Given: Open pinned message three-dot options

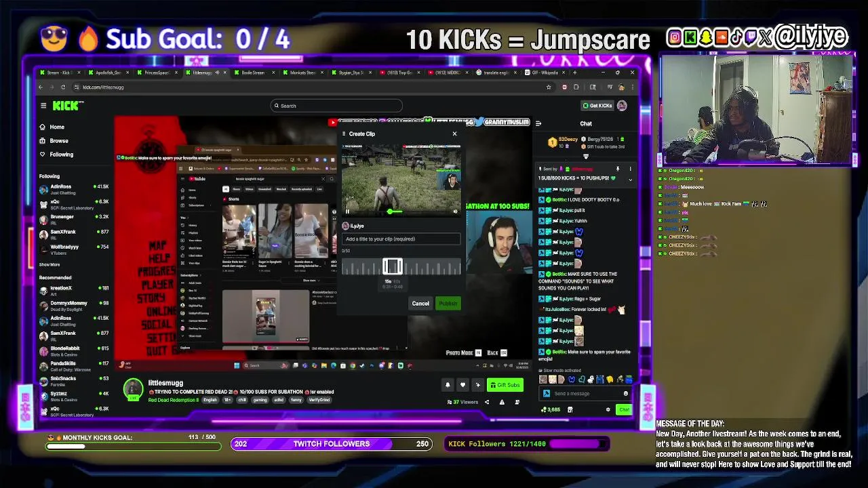Looking at the screenshot, I should click(630, 169).
